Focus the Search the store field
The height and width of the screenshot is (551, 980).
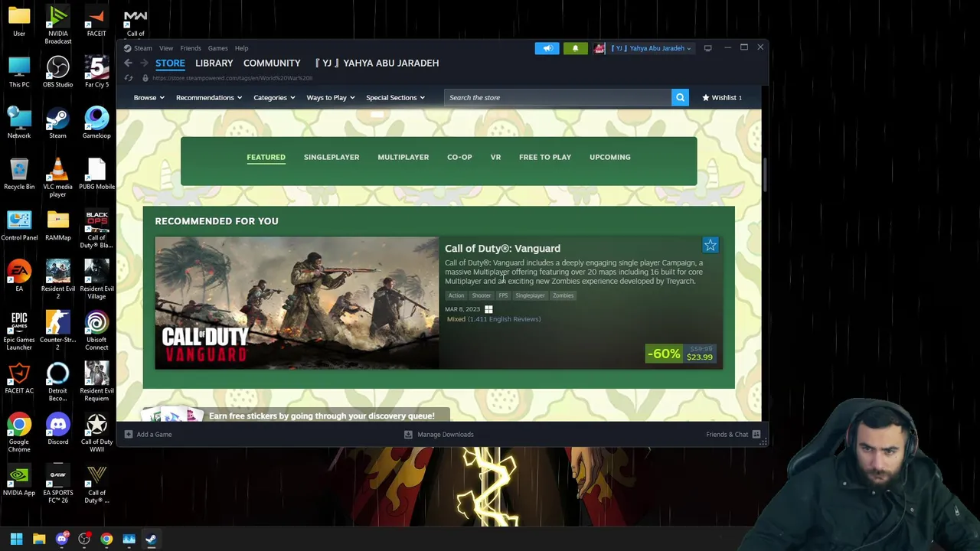(557, 97)
